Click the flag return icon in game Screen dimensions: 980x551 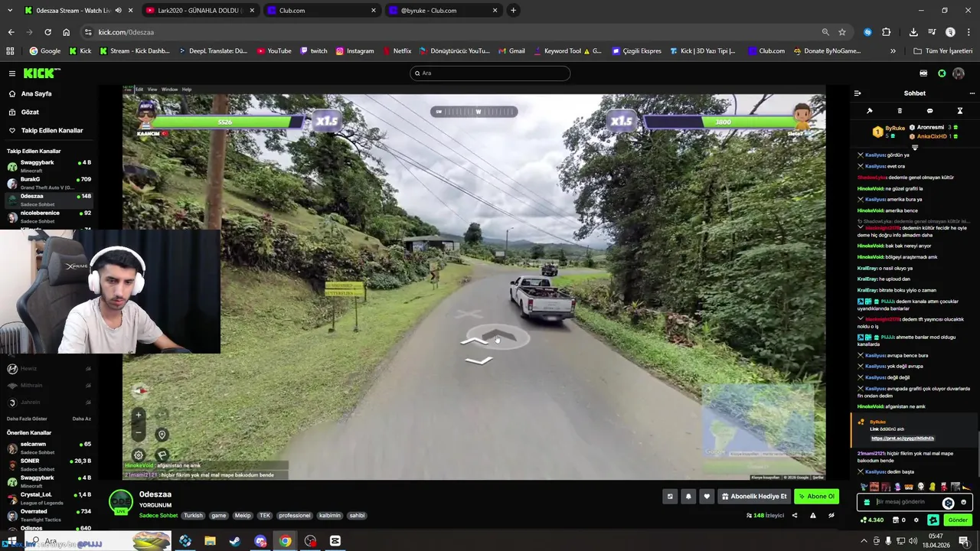pyautogui.click(x=162, y=455)
